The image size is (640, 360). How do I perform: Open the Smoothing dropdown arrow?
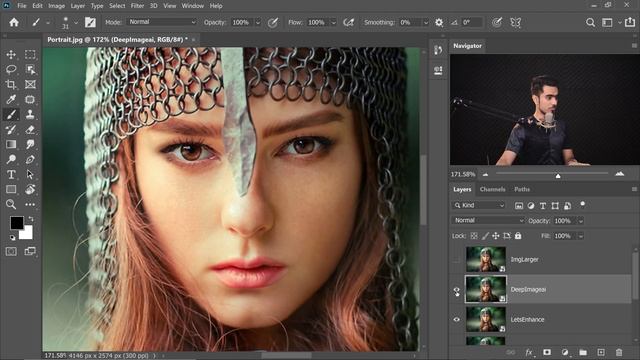pyautogui.click(x=426, y=22)
